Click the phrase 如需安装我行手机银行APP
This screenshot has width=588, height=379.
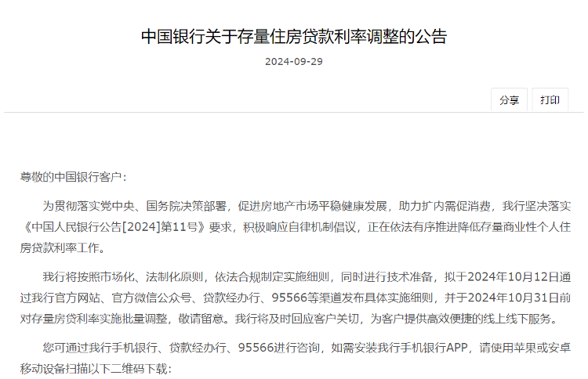(x=399, y=348)
